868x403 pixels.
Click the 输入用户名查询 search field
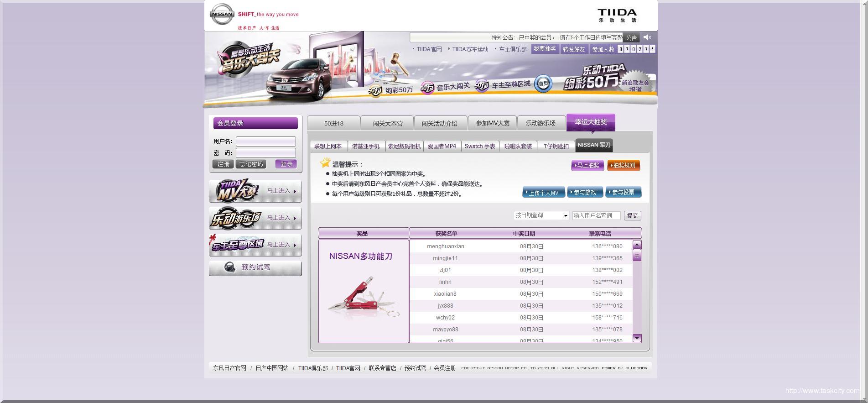[597, 215]
